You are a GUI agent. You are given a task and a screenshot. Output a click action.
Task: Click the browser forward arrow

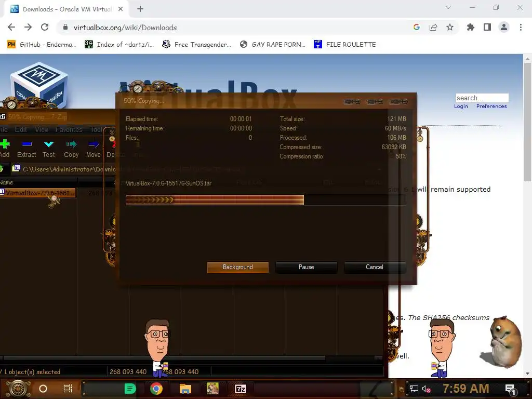(28, 27)
